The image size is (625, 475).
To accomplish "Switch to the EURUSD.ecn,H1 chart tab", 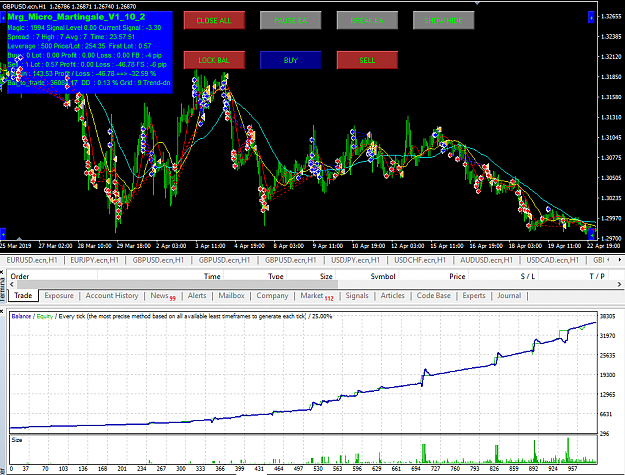I will click(x=32, y=260).
